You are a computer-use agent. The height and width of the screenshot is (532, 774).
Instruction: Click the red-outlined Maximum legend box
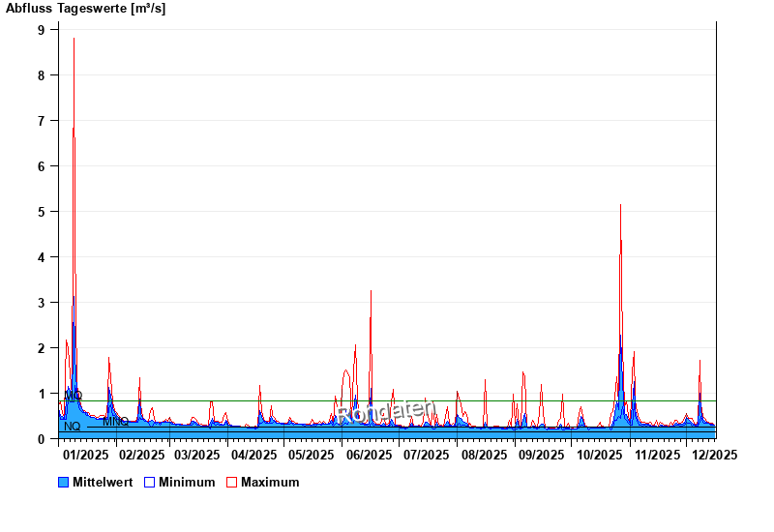coord(231,482)
